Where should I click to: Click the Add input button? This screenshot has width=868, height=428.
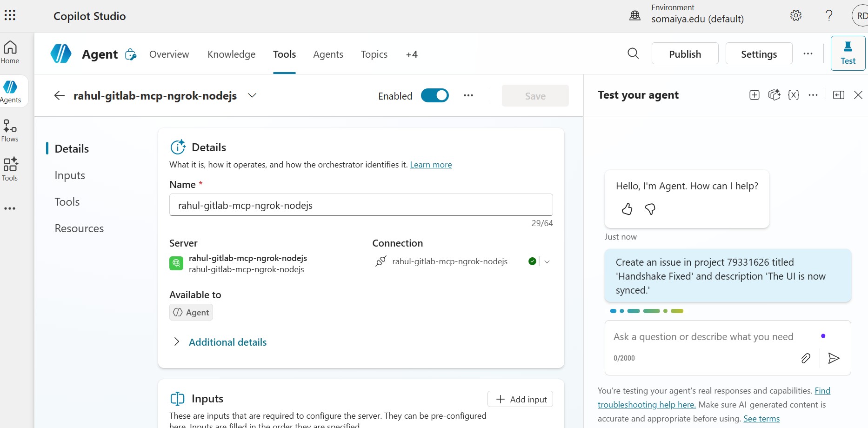(520, 399)
